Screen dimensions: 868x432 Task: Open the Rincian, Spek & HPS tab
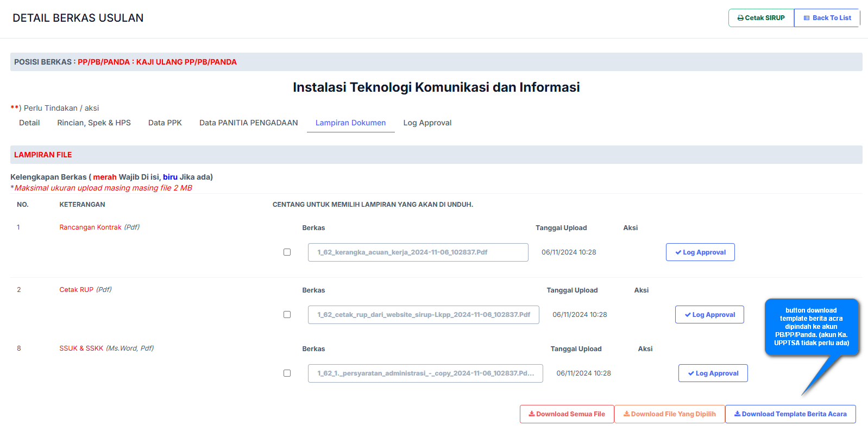tap(94, 123)
